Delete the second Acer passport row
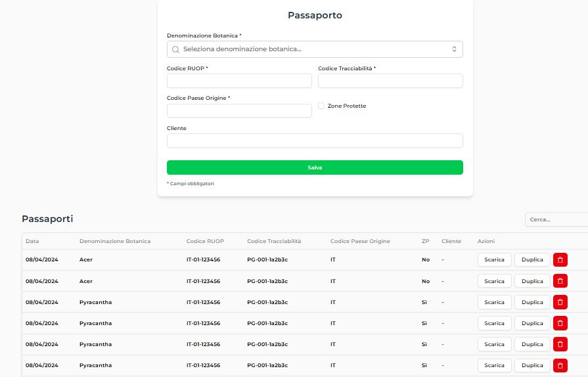The image size is (588, 377). (x=560, y=281)
